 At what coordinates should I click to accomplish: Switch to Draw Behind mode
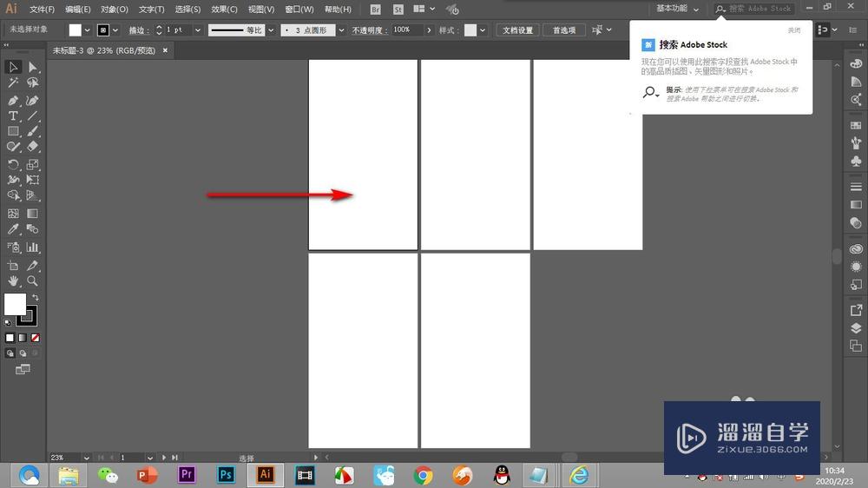click(23, 353)
